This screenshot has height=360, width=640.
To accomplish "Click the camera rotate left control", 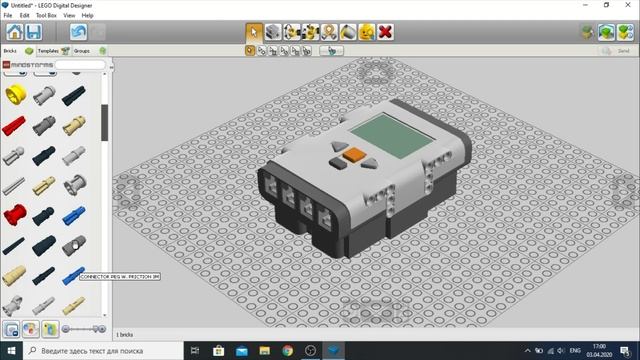I will tap(127, 192).
